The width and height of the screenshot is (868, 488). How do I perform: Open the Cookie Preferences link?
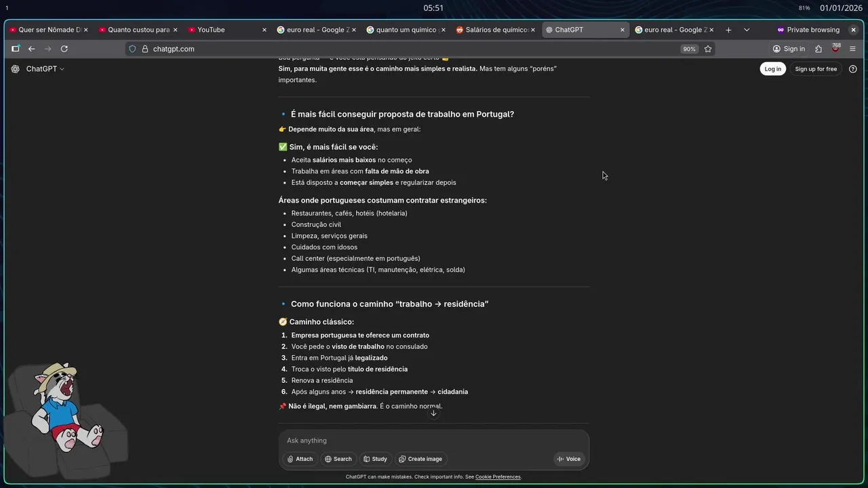point(498,477)
